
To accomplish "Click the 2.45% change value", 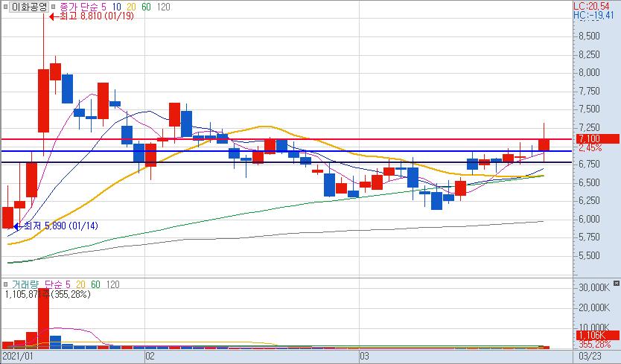I will (x=590, y=148).
